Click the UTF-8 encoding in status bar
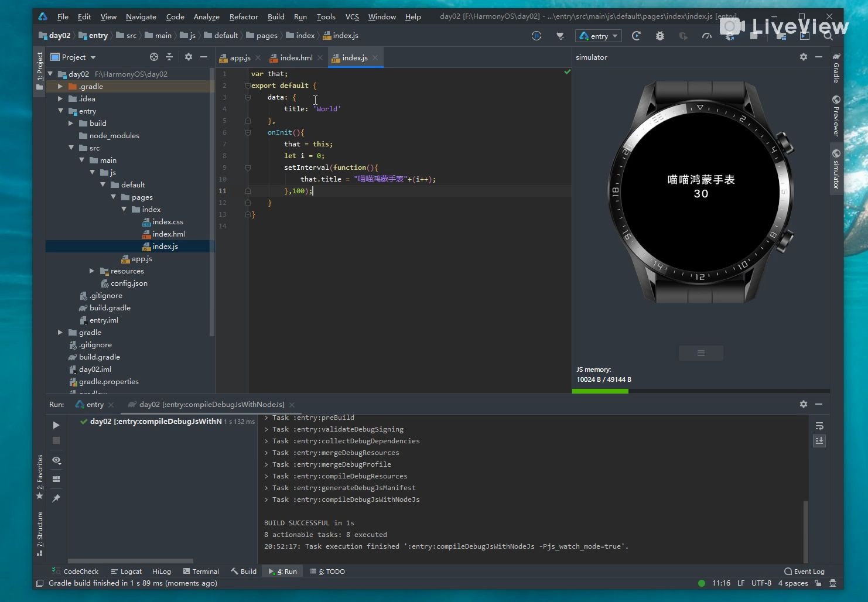868x602 pixels. [x=761, y=583]
